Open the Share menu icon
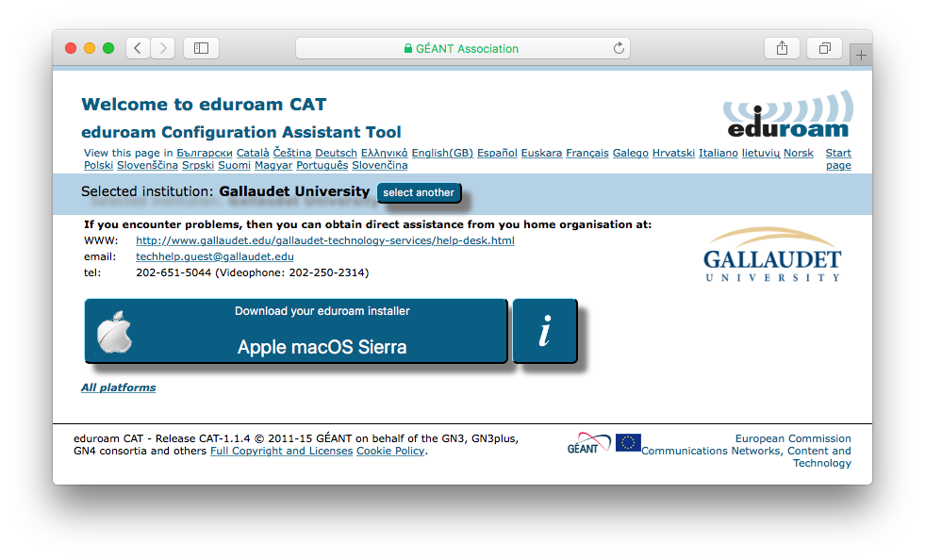The height and width of the screenshot is (560, 925). [x=782, y=48]
